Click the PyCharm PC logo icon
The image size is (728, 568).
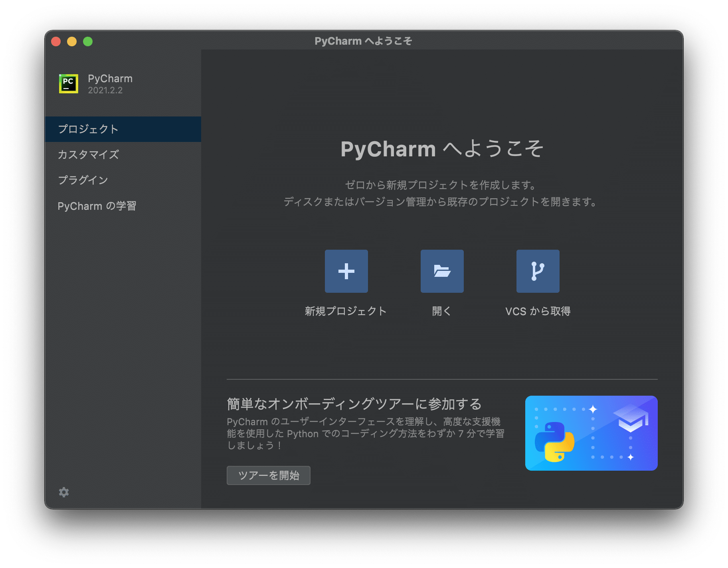(69, 84)
